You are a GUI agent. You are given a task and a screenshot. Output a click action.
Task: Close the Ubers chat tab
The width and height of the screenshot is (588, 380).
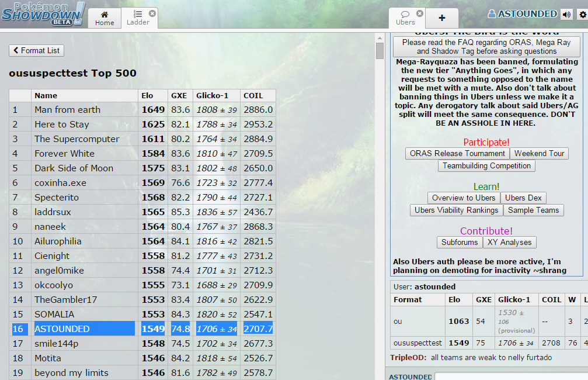(x=419, y=13)
